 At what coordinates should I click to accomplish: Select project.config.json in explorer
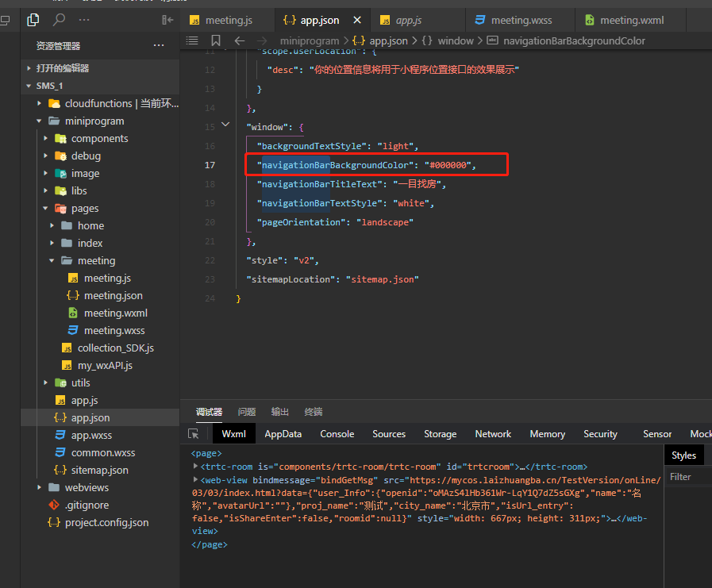tap(106, 522)
